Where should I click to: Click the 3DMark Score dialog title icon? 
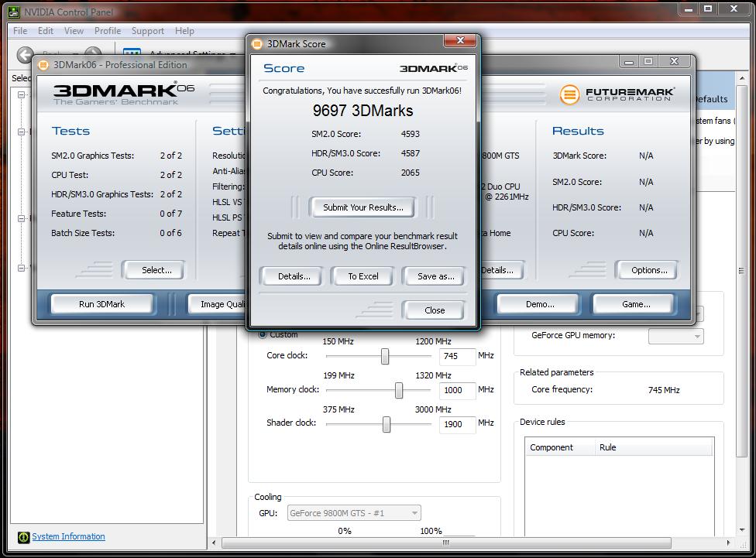[257, 44]
